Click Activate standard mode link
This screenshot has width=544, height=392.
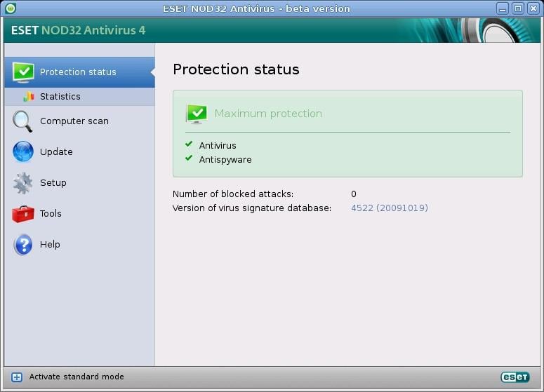77,377
